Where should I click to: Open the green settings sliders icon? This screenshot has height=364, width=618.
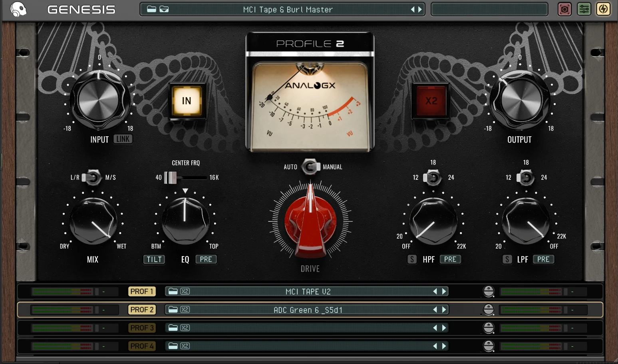pyautogui.click(x=584, y=9)
